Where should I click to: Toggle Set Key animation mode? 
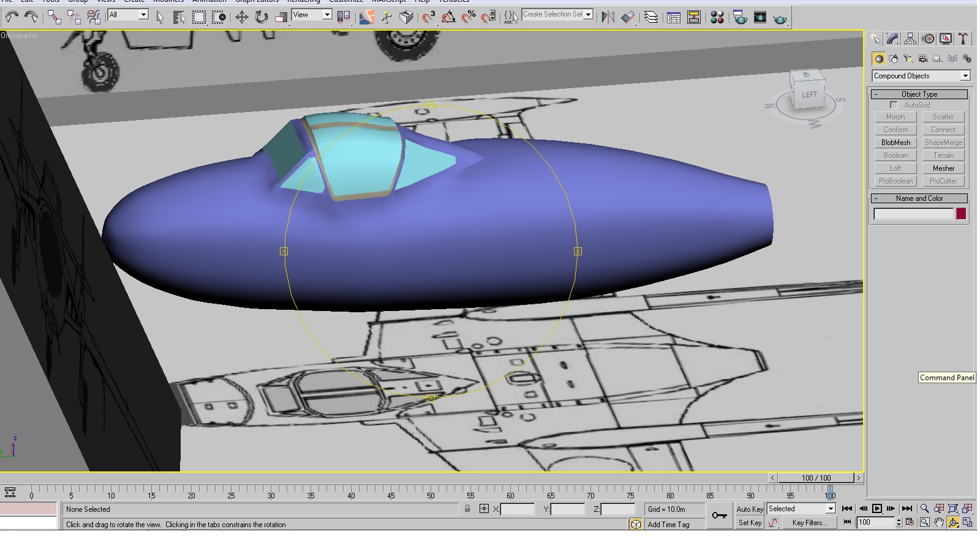click(x=750, y=523)
